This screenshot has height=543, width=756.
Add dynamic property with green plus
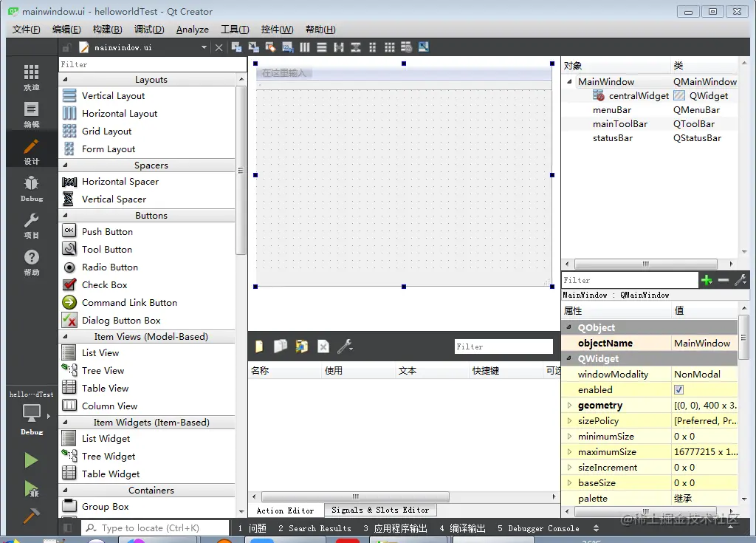tap(707, 280)
